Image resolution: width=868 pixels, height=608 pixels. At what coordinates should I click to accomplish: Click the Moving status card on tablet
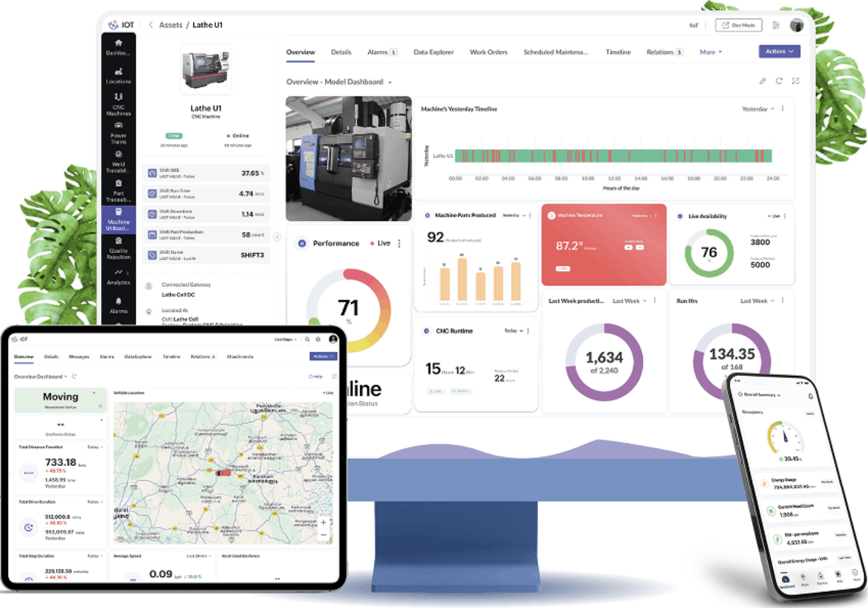pos(61,400)
